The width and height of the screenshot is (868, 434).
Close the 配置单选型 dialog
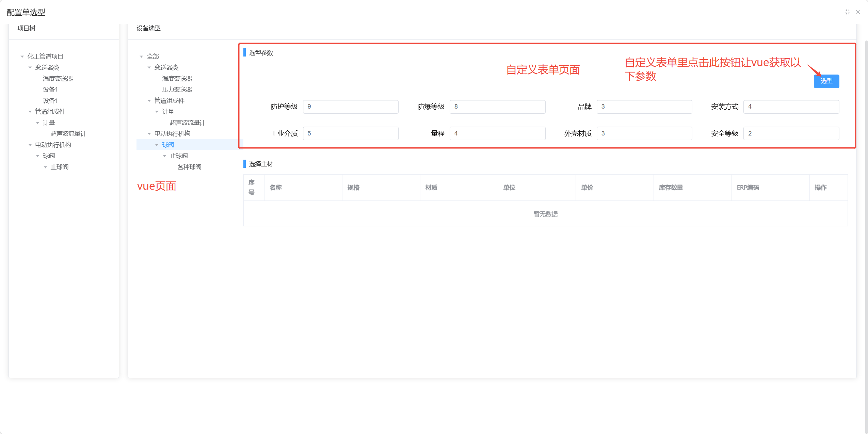(858, 12)
